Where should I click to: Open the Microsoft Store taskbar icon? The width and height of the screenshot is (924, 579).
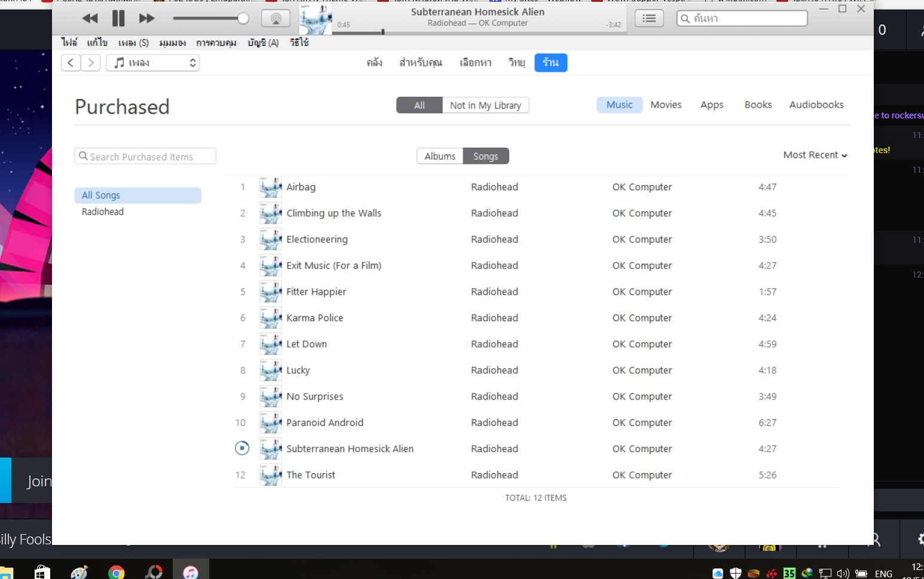pos(42,572)
